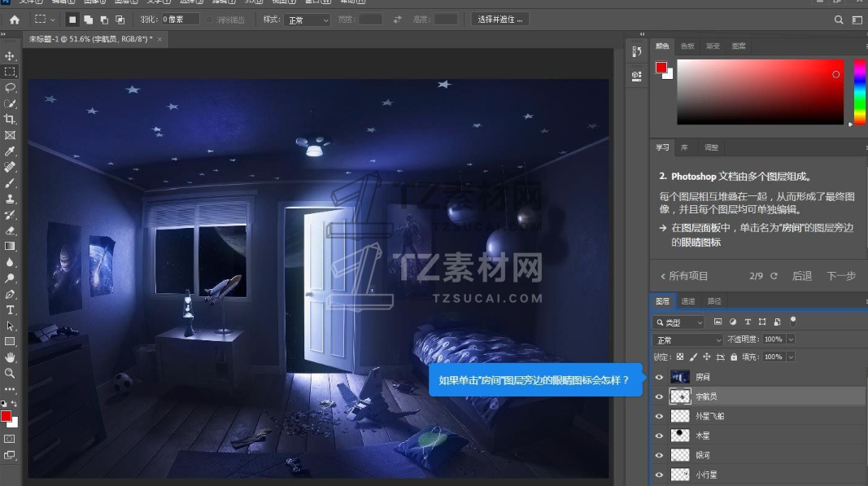Expand the layer filter 类型 dropdown
This screenshot has height=486, width=868.
pos(679,322)
